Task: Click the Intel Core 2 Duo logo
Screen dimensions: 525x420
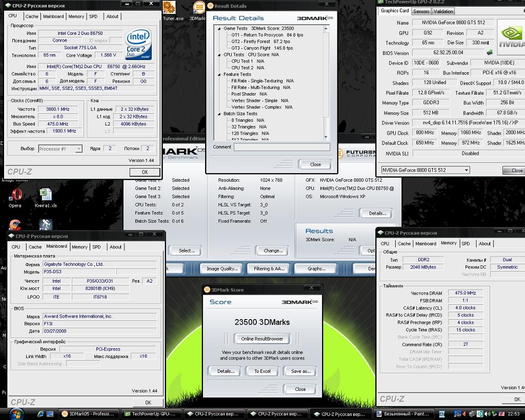Action: [138, 44]
